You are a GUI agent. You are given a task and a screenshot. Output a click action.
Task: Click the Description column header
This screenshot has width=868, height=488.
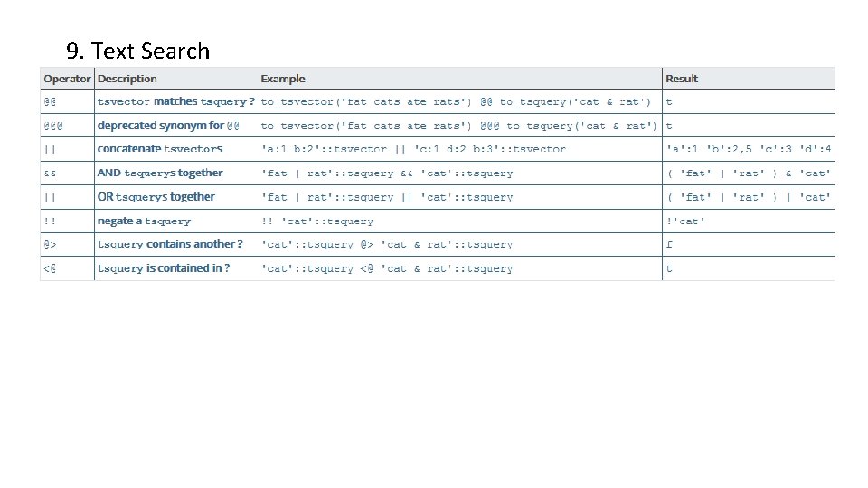pyautogui.click(x=127, y=79)
